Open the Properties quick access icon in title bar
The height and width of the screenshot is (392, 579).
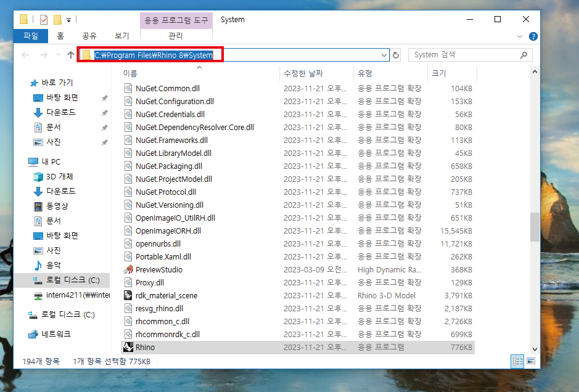pyautogui.click(x=44, y=20)
